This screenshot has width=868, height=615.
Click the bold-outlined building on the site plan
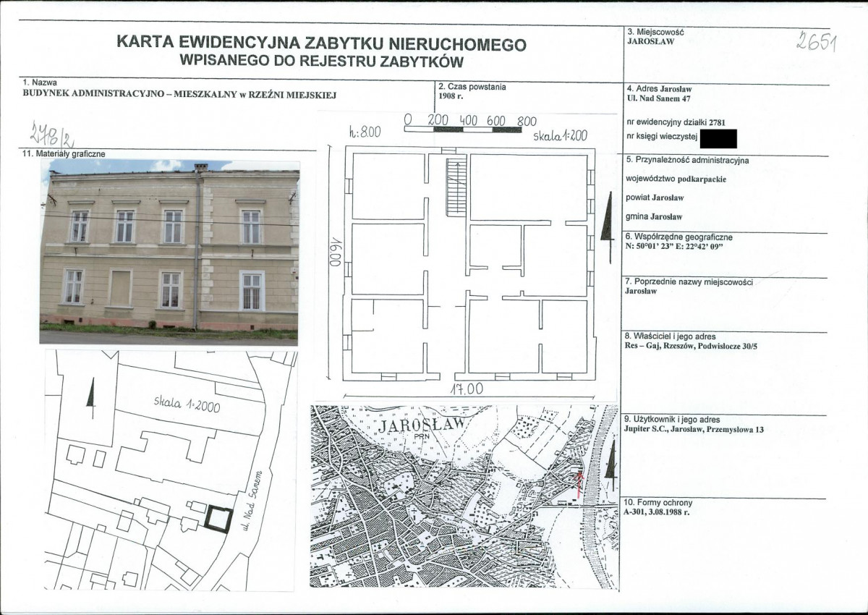click(x=218, y=519)
